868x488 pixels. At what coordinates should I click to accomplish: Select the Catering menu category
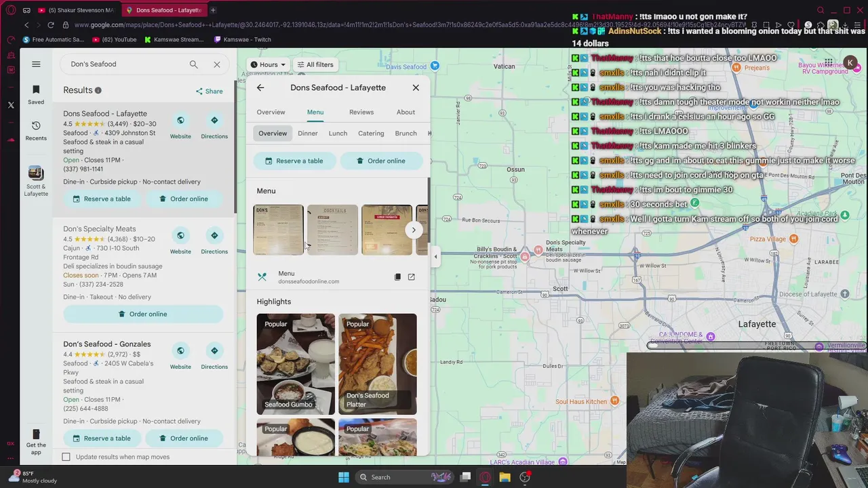[x=371, y=134]
